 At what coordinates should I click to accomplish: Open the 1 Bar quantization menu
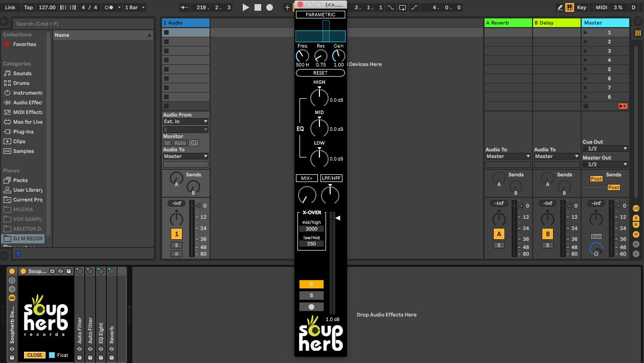(135, 7)
